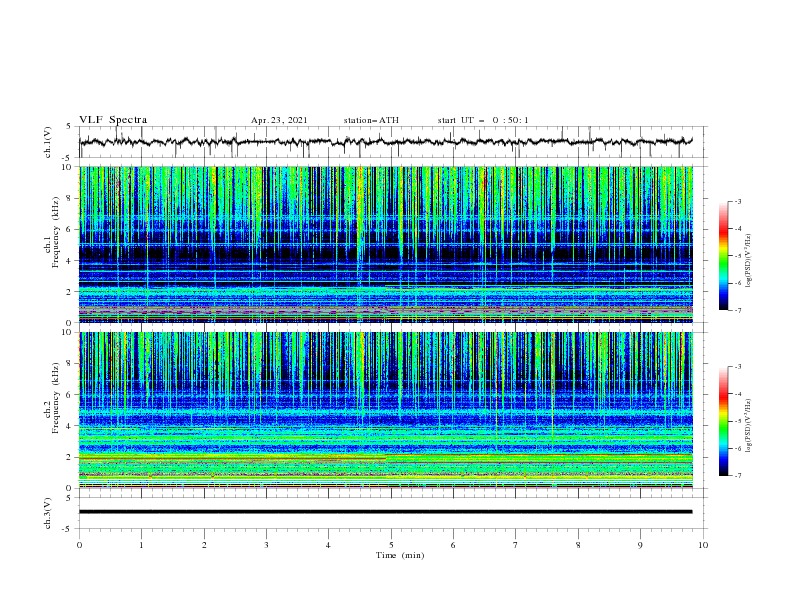Click time axis tick label '3'

[x=266, y=545]
